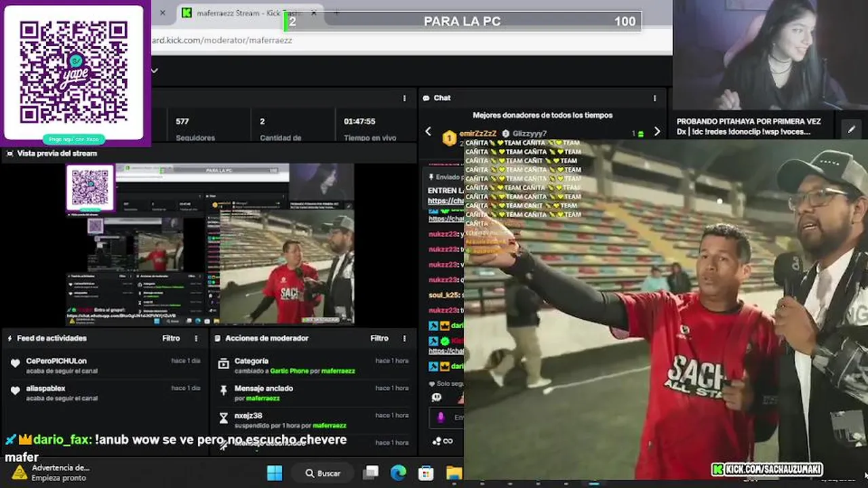
Task: Click the Solo seguidores chat mode label
Action: [450, 384]
